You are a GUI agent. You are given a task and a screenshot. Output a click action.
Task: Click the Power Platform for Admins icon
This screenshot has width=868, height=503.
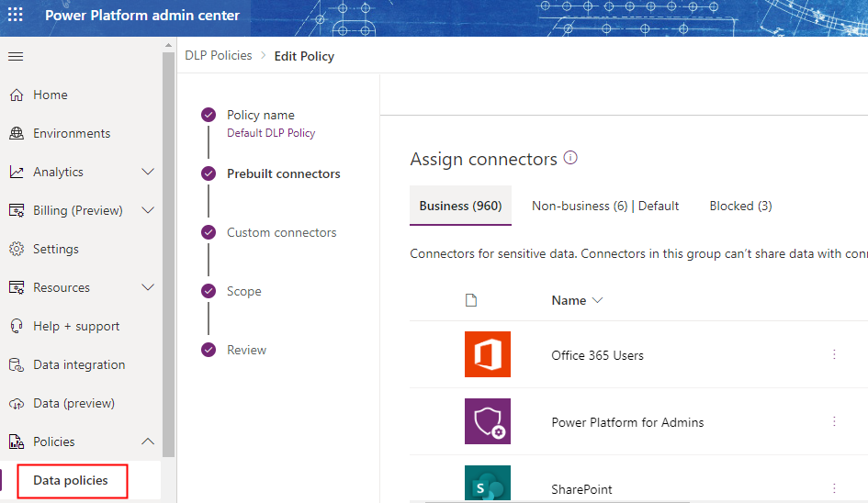(487, 421)
